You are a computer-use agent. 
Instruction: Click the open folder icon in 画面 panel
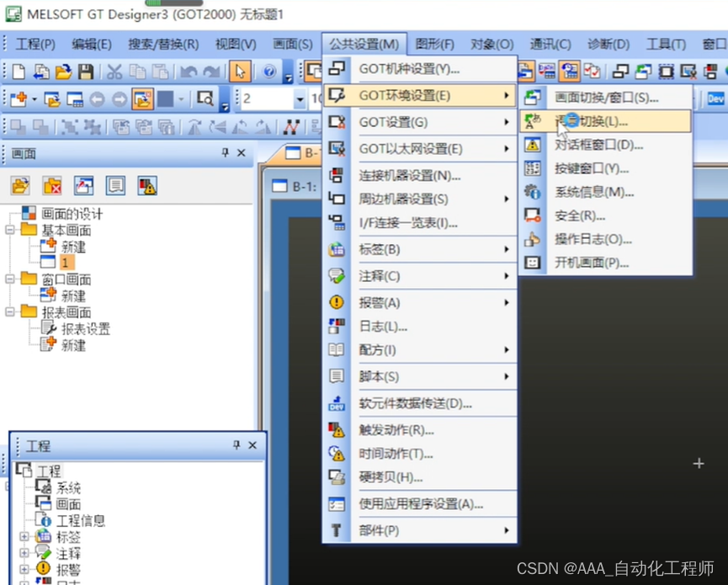(x=20, y=186)
